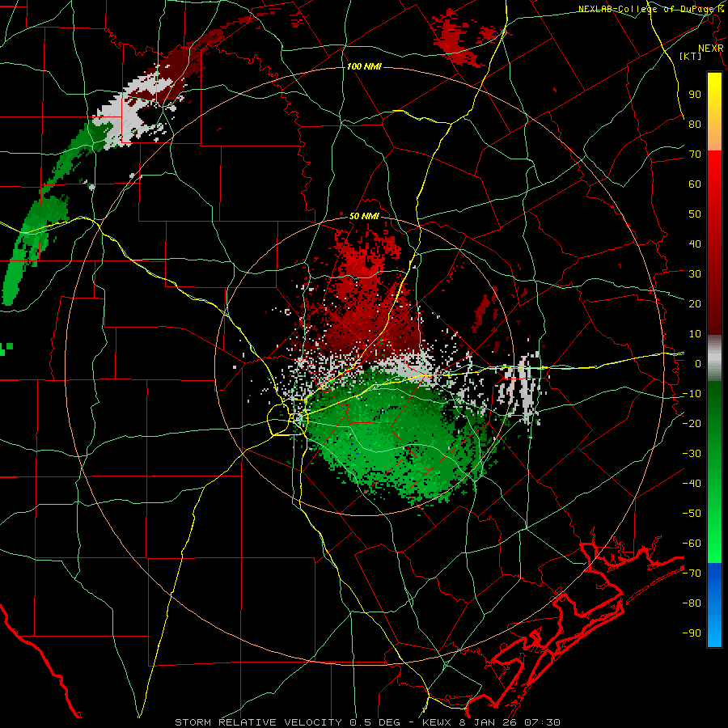Viewport: 728px width, 728px height.
Task: Click the positive 20 knot scale label
Action: click(695, 303)
